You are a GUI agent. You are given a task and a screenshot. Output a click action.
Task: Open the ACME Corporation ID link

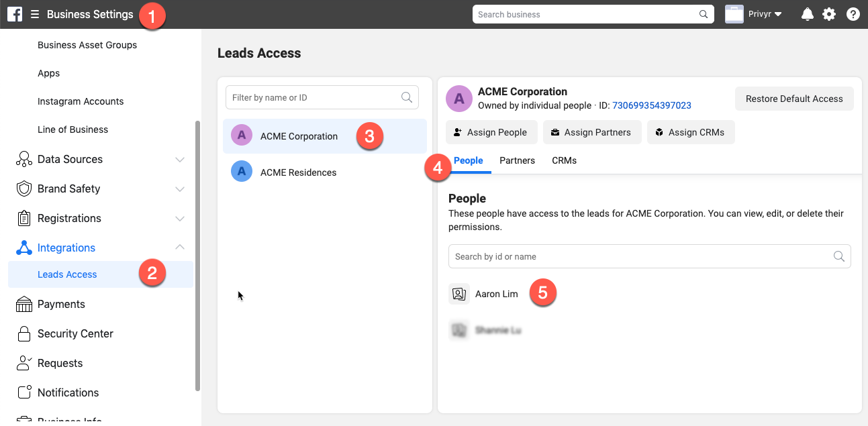(651, 105)
